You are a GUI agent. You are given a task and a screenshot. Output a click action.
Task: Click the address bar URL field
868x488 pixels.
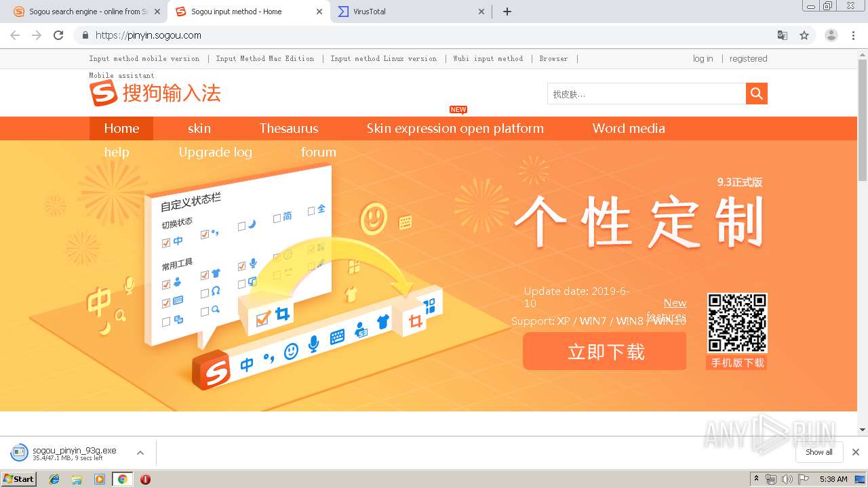point(434,35)
